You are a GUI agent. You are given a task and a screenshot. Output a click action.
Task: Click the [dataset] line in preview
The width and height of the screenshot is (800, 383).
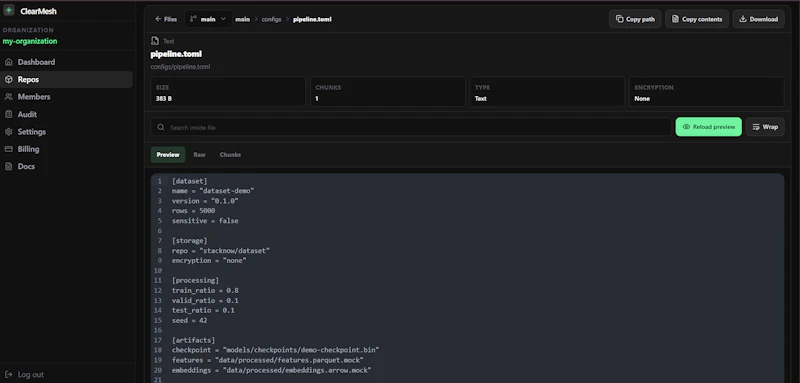coord(190,181)
